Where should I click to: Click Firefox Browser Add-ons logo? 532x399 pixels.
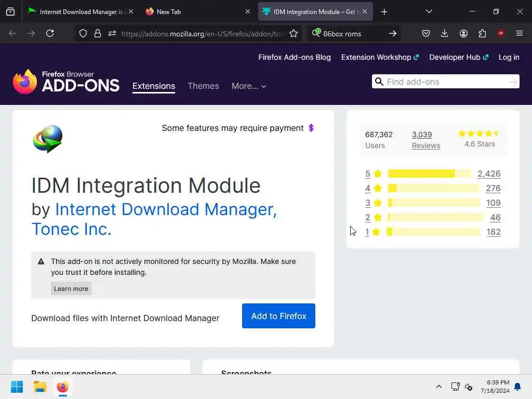point(66,82)
